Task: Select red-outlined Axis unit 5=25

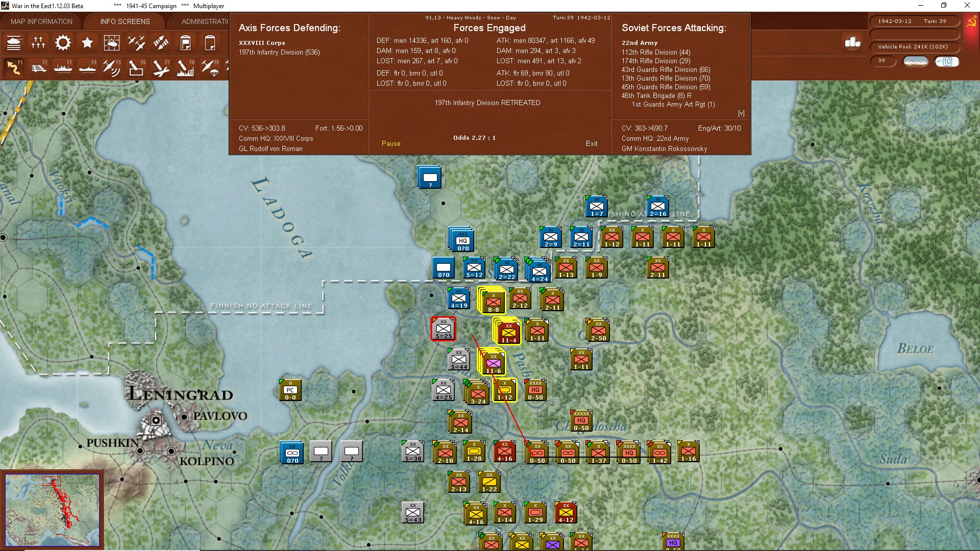Action: [x=444, y=329]
